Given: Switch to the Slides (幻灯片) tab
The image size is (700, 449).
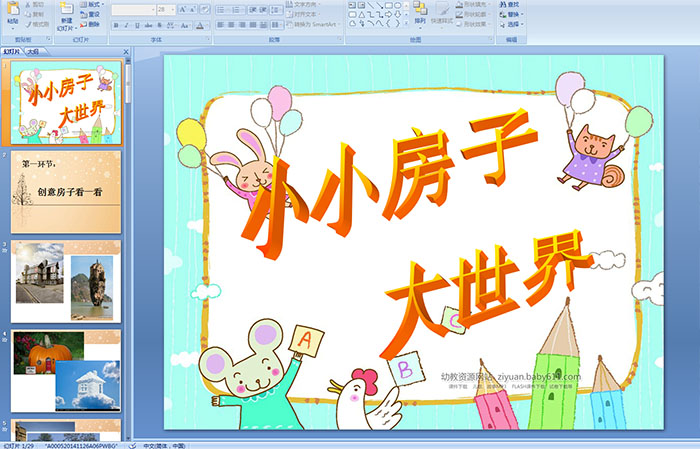Looking at the screenshot, I should pyautogui.click(x=12, y=51).
